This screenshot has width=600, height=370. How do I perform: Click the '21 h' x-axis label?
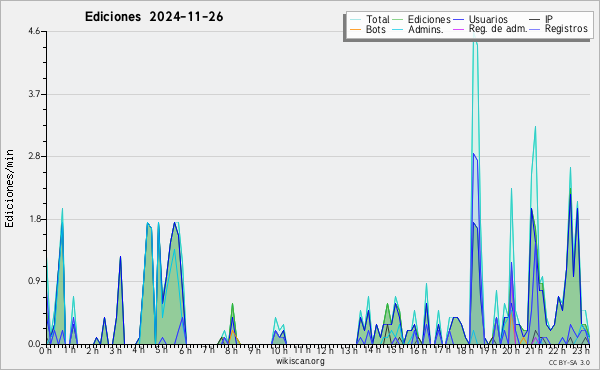coord(535,351)
